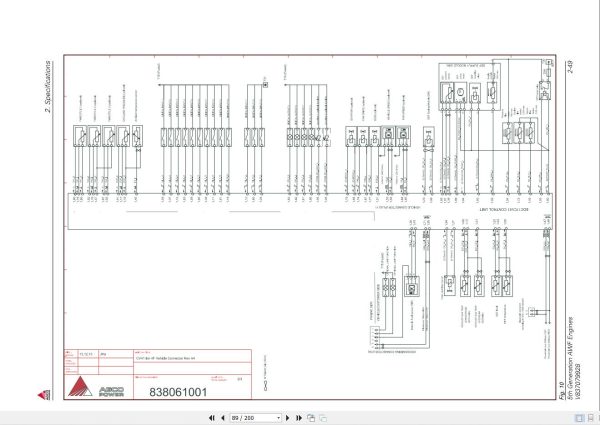Click the AGCO Power logo in title block
This screenshot has height=425, width=600.
tap(96, 387)
